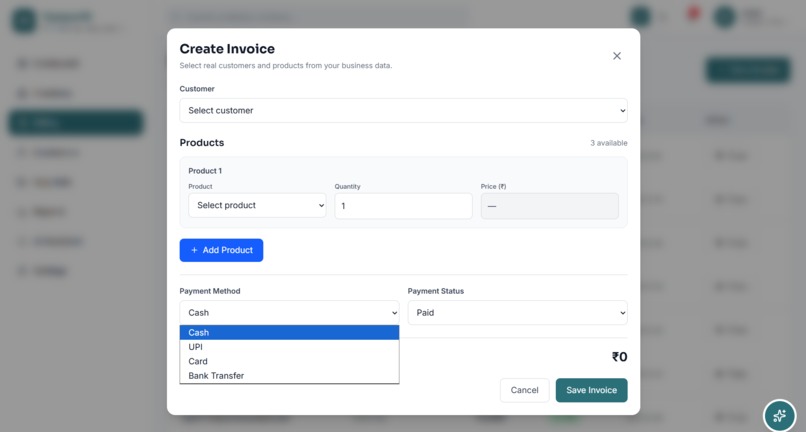Save the invoice
This screenshot has width=806, height=432.
(x=591, y=390)
